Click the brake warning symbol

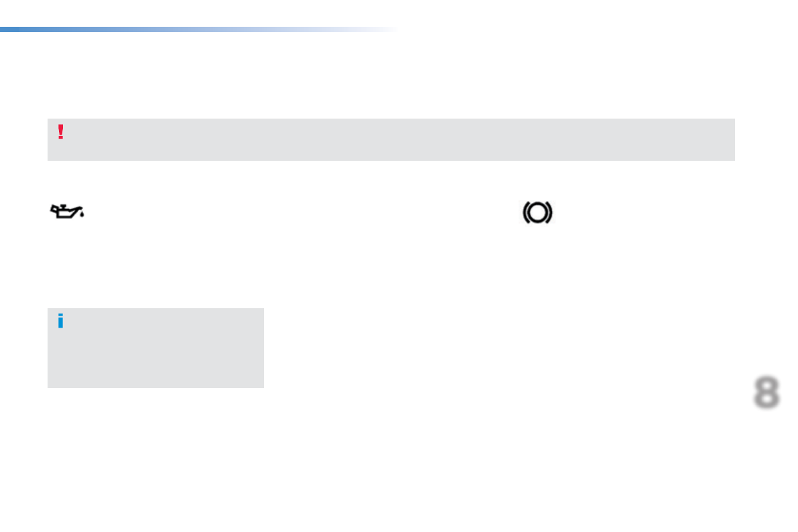[537, 214]
